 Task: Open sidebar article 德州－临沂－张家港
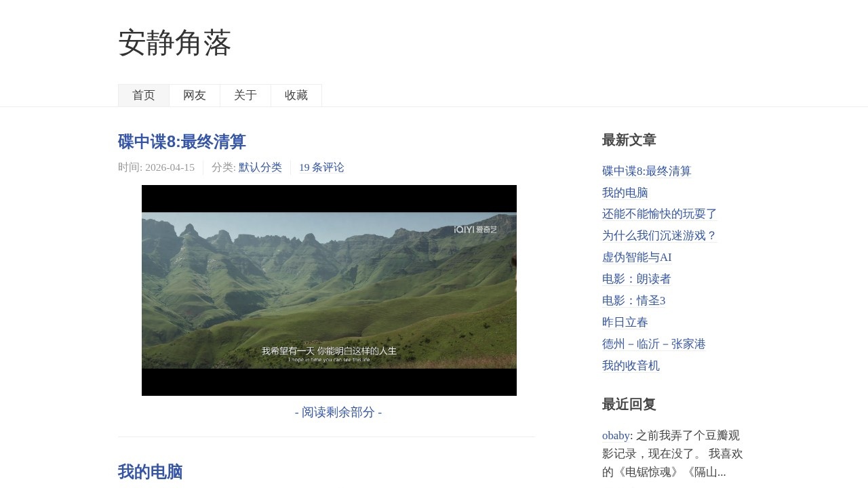pyautogui.click(x=654, y=344)
